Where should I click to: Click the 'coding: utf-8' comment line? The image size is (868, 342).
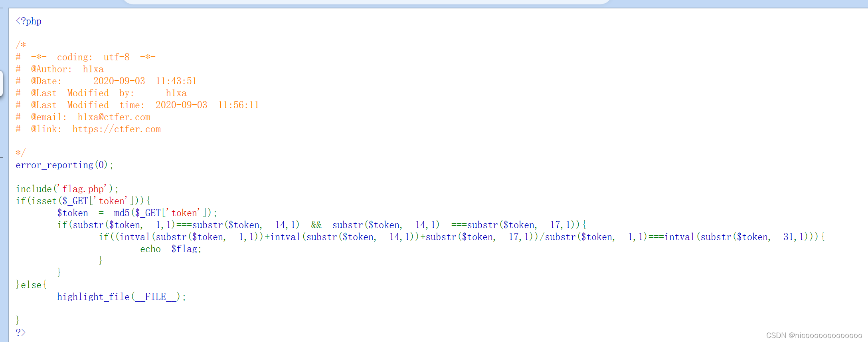click(85, 57)
